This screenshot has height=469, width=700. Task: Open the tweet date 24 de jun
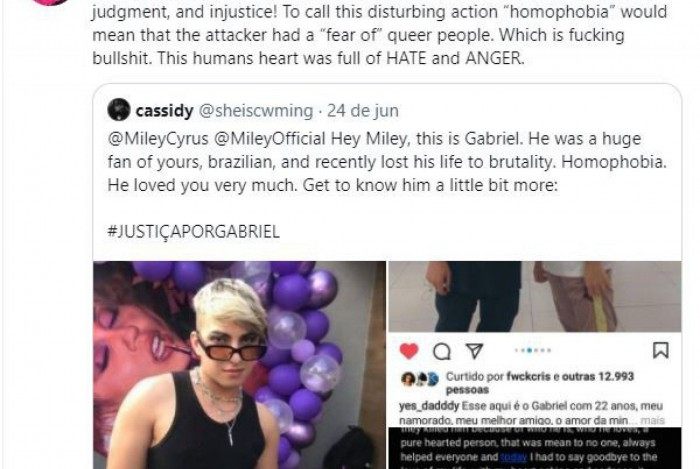tap(362, 111)
